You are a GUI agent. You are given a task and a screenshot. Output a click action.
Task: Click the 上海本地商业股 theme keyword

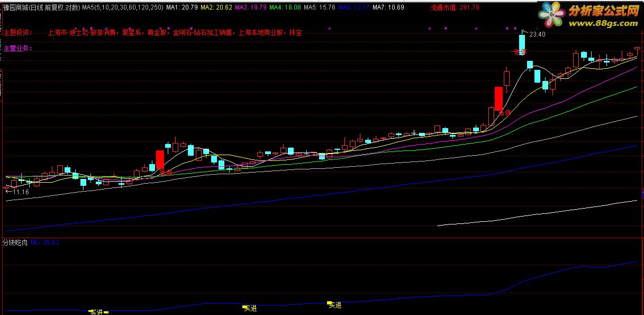[261, 32]
